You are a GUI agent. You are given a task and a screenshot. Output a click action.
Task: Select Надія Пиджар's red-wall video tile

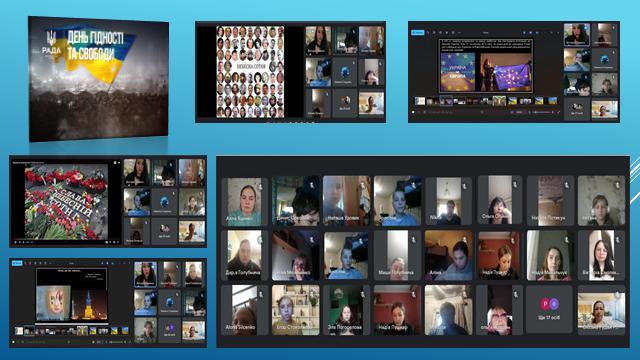pos(397,310)
